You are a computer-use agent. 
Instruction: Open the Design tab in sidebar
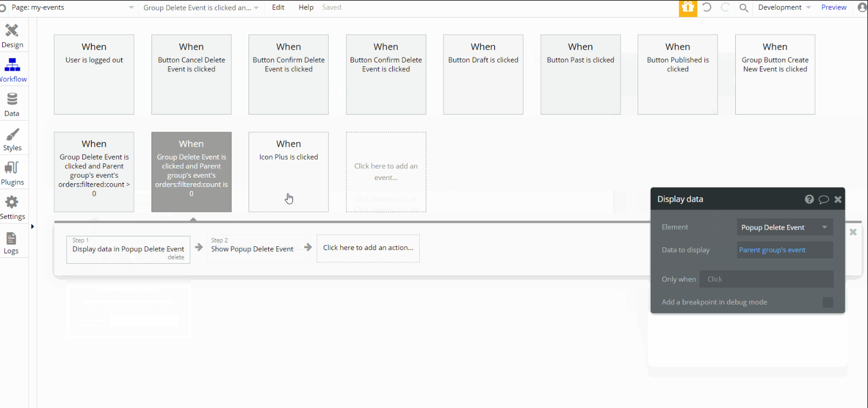pyautogui.click(x=12, y=36)
